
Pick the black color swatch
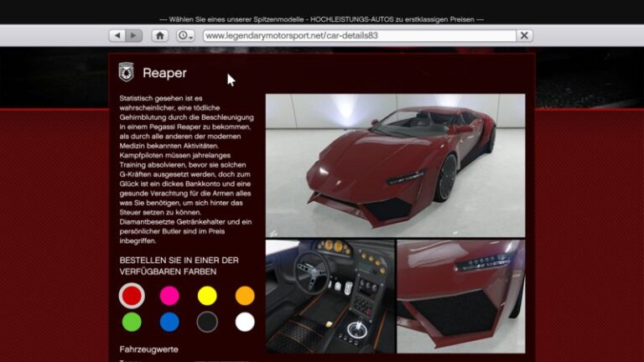[x=207, y=322]
